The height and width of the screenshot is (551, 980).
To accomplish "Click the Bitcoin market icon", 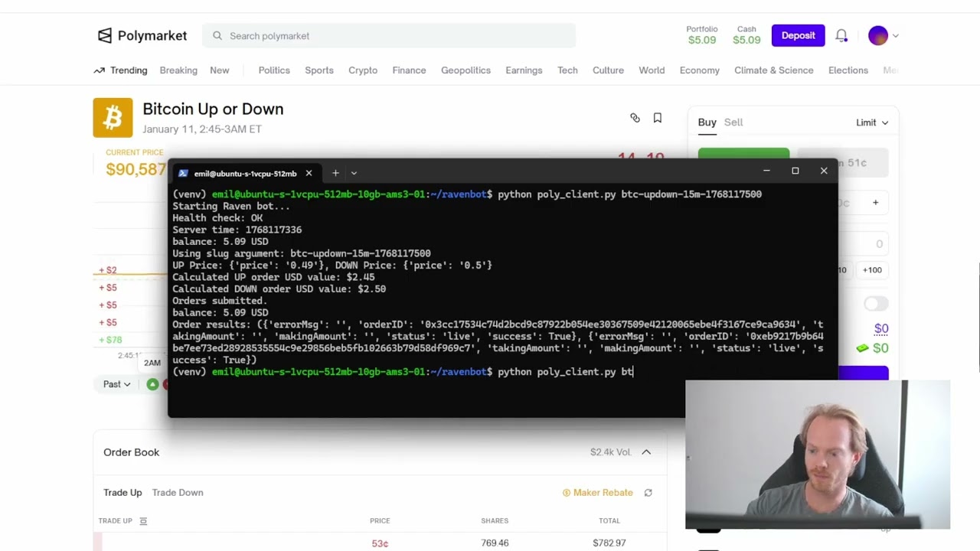I will coord(113,118).
